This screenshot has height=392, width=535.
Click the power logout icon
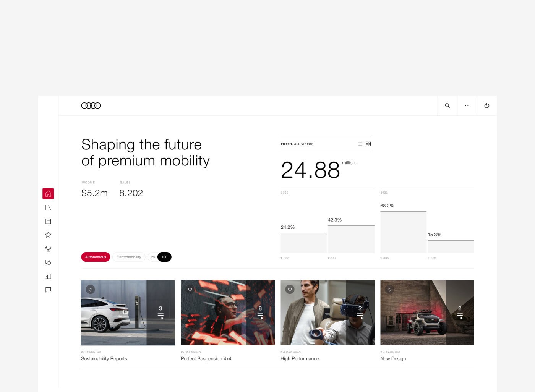point(487,105)
